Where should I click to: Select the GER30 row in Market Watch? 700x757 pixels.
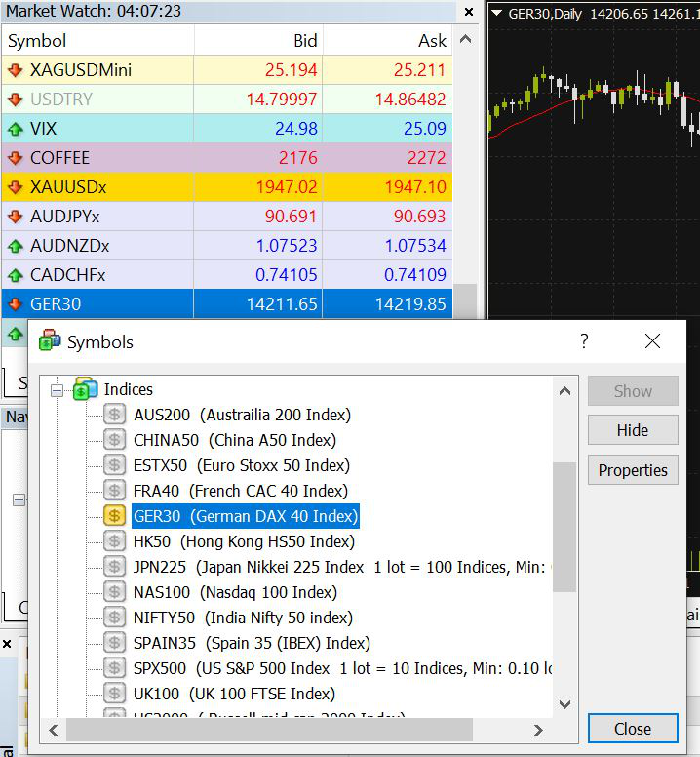coord(224,304)
